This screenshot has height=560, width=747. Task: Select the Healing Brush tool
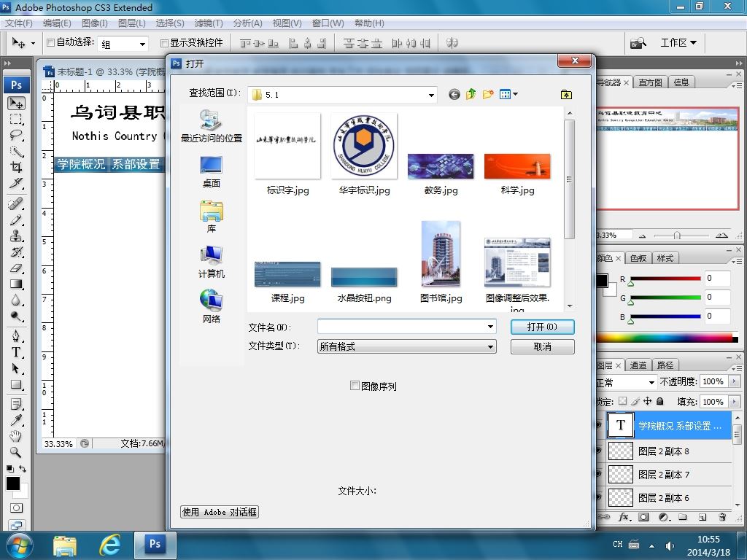(16, 204)
